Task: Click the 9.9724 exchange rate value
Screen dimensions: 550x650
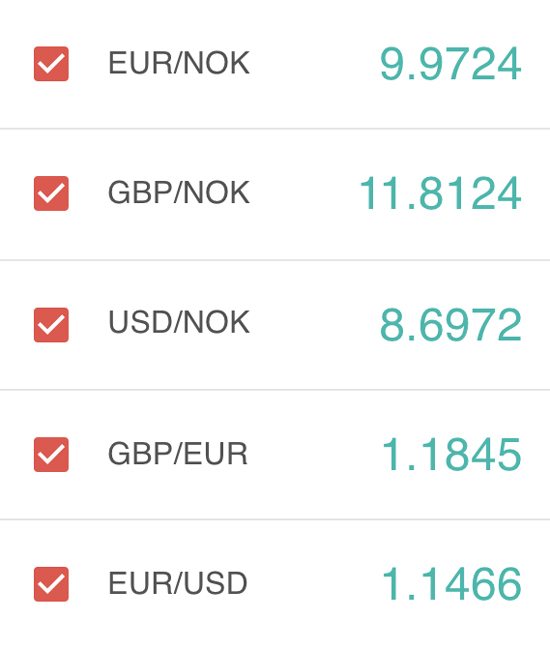Action: click(451, 64)
